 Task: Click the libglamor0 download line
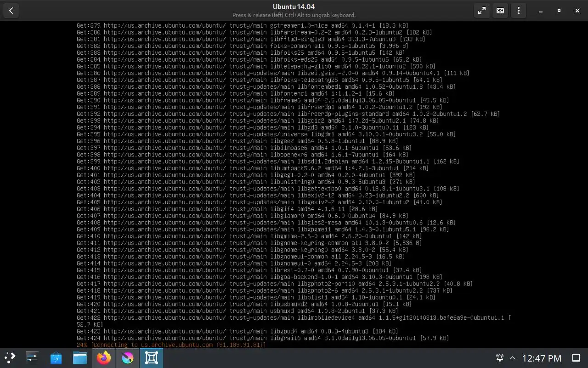[x=243, y=216]
